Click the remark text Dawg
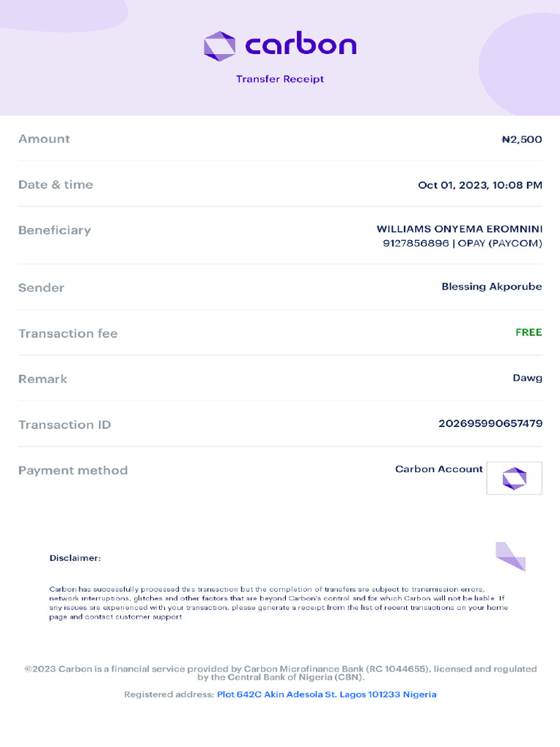Viewport: 560px width, 747px height. 527,378
